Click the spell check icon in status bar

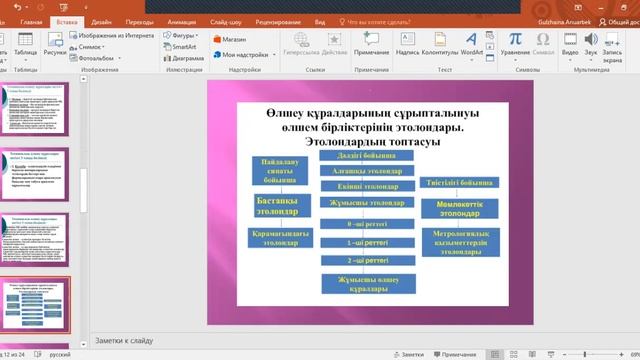tap(38, 354)
